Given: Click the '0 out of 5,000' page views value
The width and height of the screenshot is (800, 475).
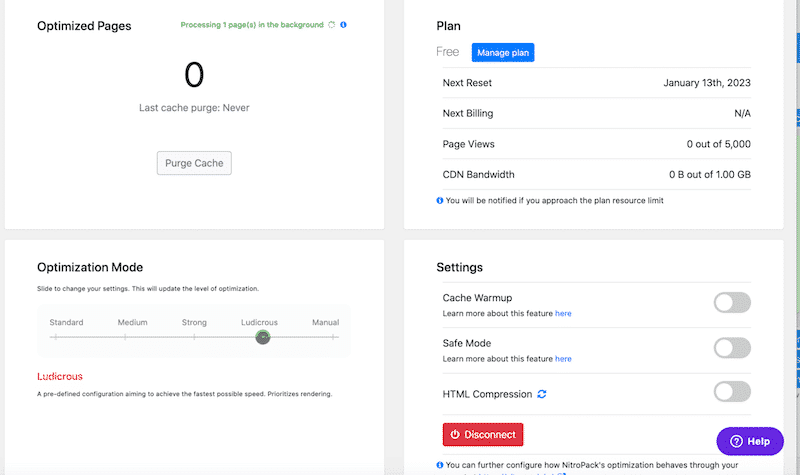Looking at the screenshot, I should click(718, 144).
